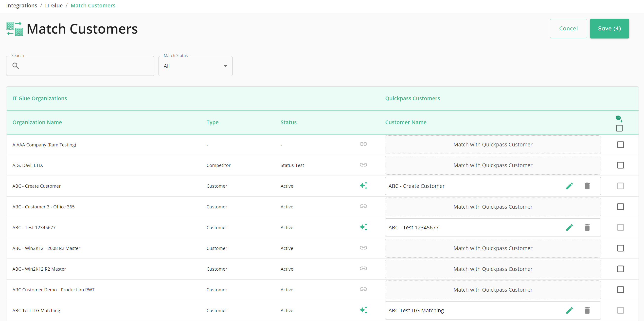Viewport: 644px width, 321px height.
Task: Edit the ABC - Create Customer match with pencil
Action: [x=570, y=186]
